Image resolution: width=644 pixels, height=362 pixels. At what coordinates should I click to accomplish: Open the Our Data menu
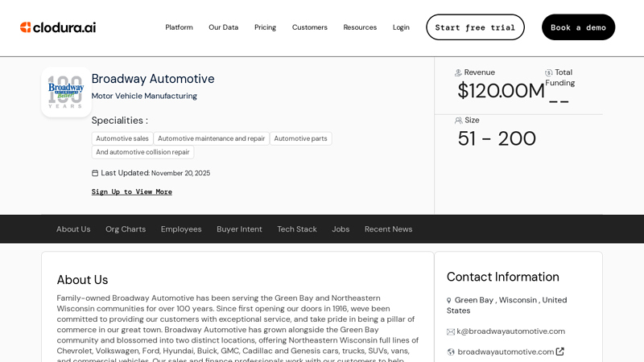pyautogui.click(x=224, y=27)
